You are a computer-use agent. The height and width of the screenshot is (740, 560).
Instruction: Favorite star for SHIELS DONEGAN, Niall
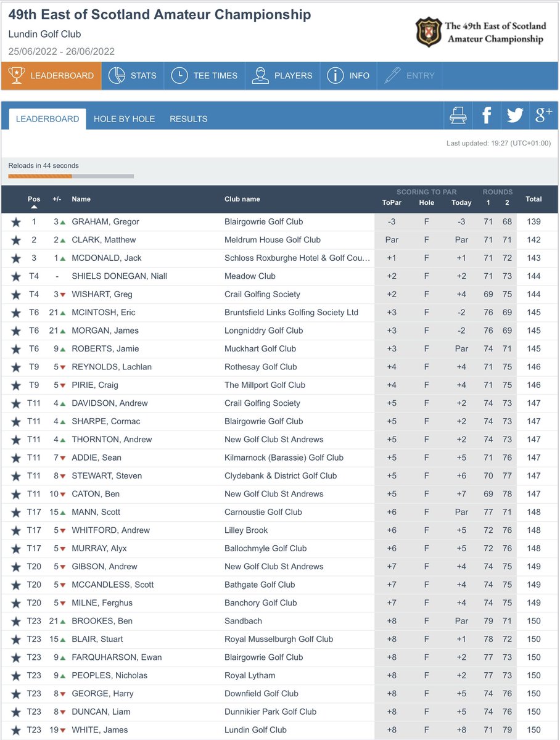pos(16,276)
